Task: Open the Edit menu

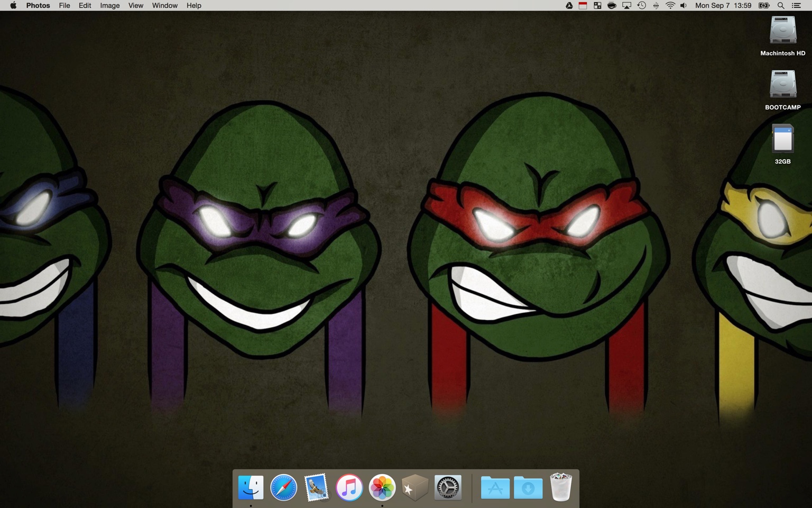Action: click(85, 5)
